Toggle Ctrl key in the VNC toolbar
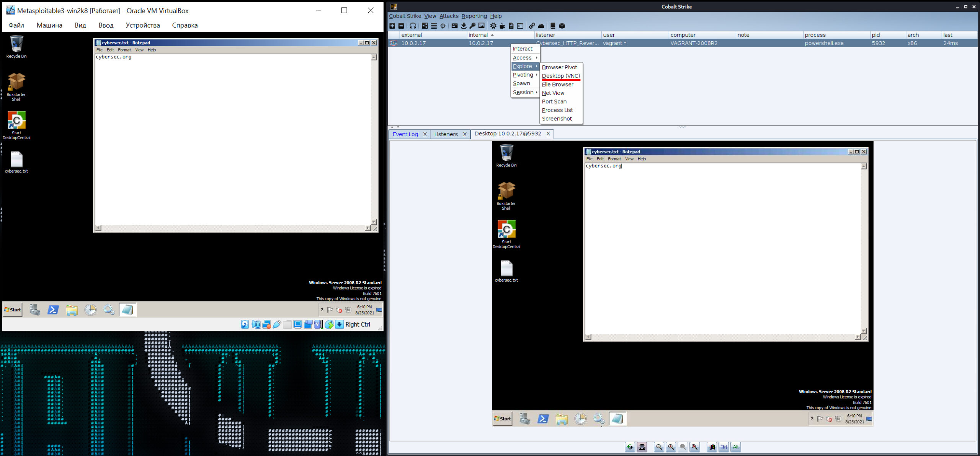This screenshot has width=980, height=456. click(x=724, y=447)
